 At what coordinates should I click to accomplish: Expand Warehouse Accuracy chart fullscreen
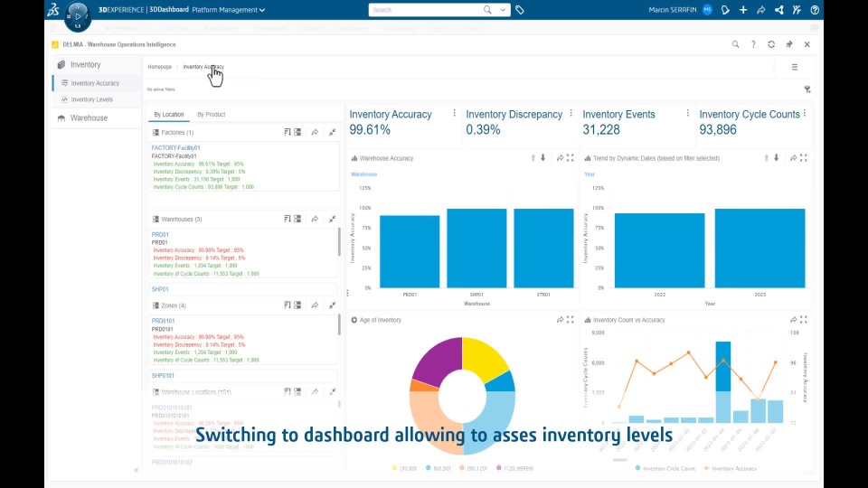(x=571, y=158)
